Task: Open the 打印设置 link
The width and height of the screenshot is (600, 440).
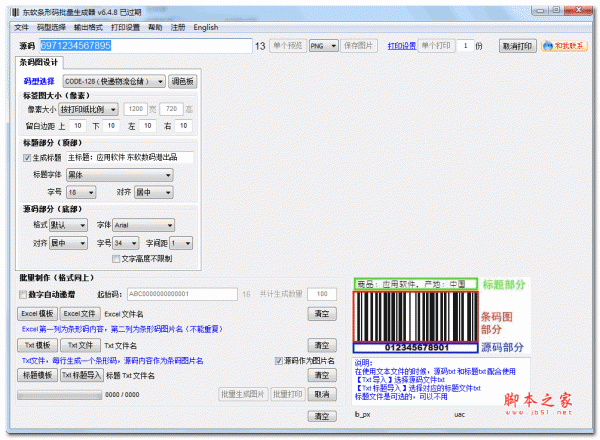Action: [x=400, y=46]
